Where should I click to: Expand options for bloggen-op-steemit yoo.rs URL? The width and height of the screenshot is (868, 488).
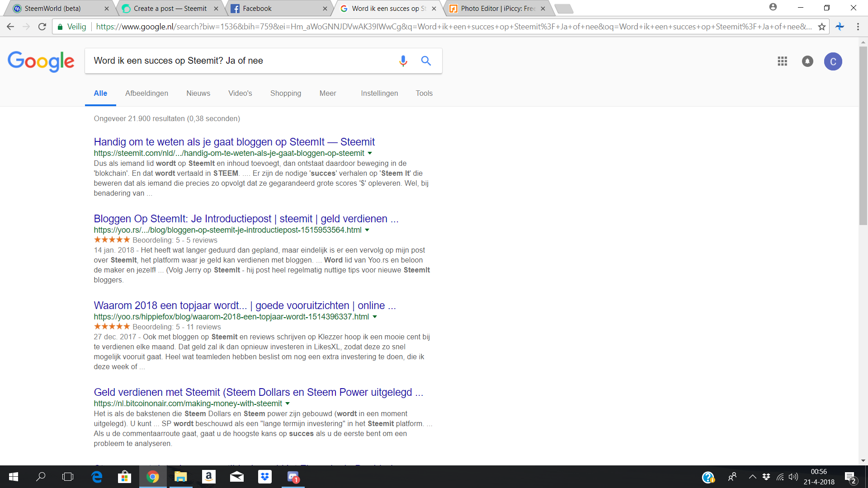[367, 230]
